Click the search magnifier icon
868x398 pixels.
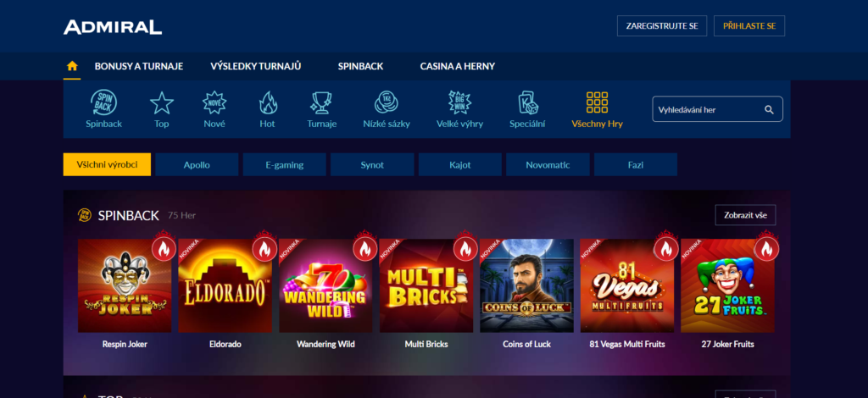click(x=769, y=109)
